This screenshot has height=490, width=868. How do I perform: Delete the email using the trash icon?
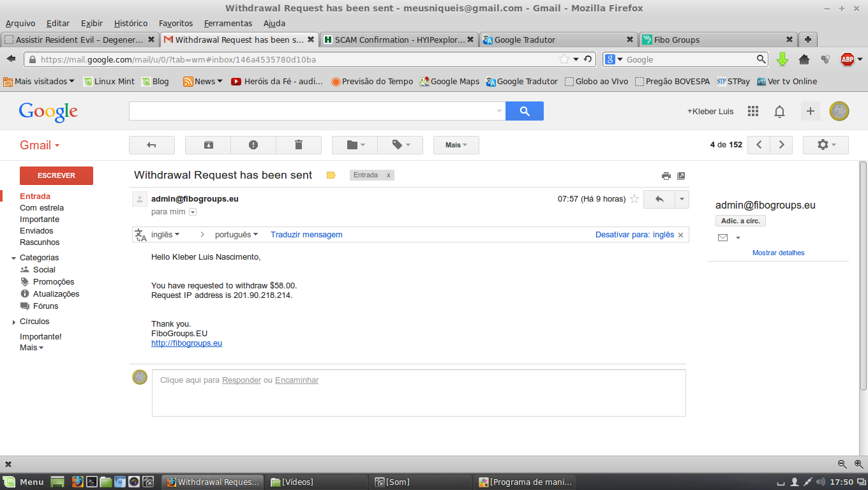tap(298, 145)
